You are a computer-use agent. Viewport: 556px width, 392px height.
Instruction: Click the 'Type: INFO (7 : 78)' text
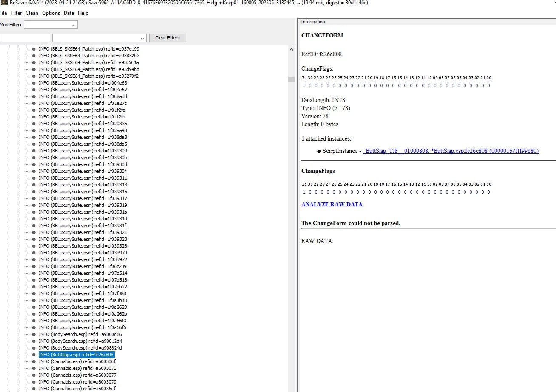click(326, 108)
